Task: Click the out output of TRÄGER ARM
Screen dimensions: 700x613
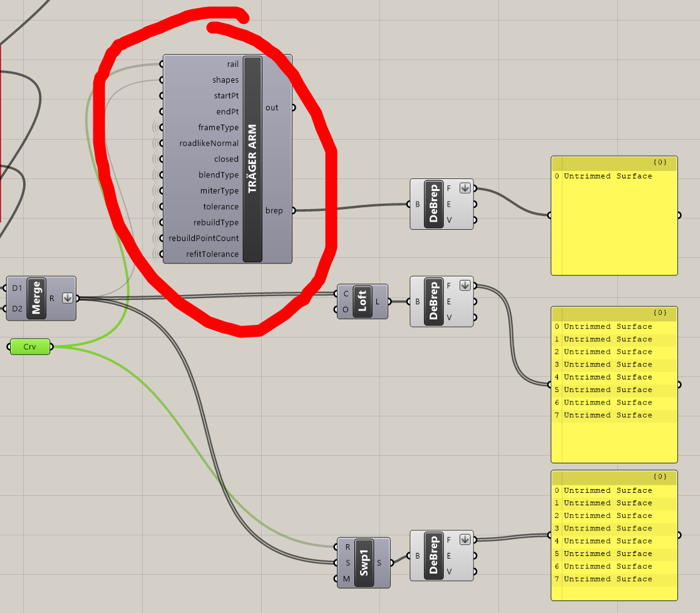Action: coord(272,107)
